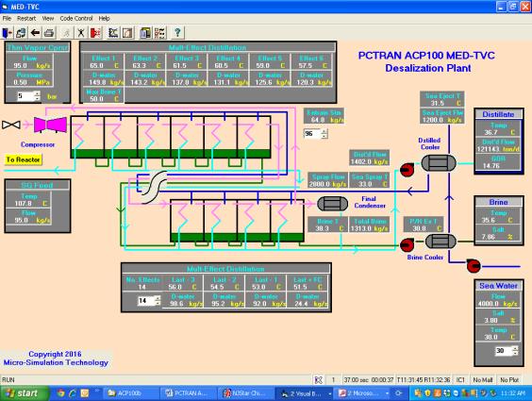This screenshot has width=532, height=401.
Task: Open the File menu
Action: [x=7, y=18]
